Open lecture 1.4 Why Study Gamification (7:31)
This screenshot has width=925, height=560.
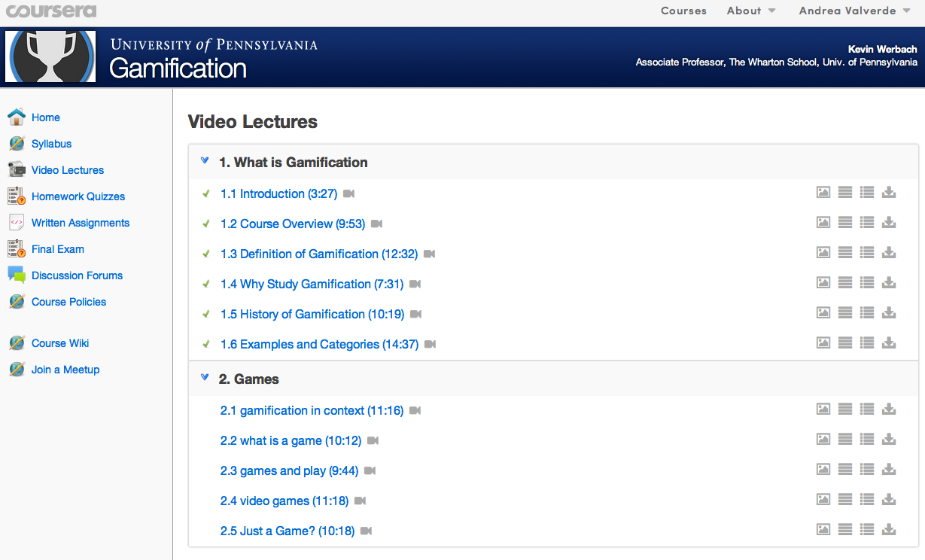click(x=312, y=284)
